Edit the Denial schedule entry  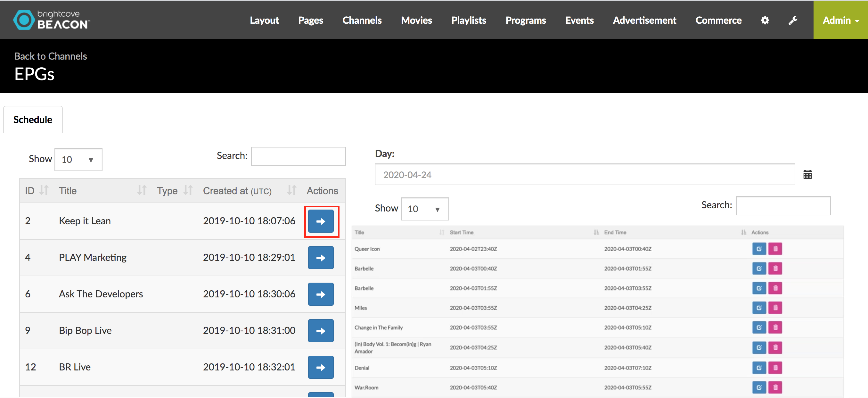click(x=759, y=368)
